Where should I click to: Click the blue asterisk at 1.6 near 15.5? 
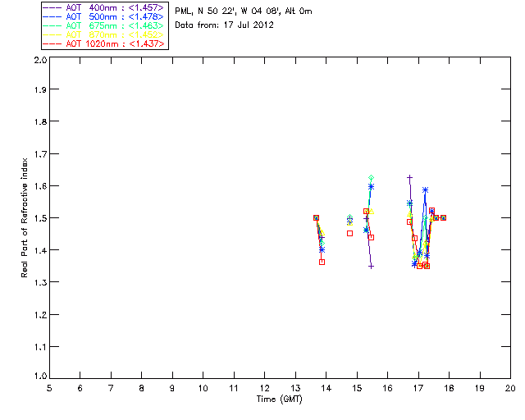pos(371,186)
